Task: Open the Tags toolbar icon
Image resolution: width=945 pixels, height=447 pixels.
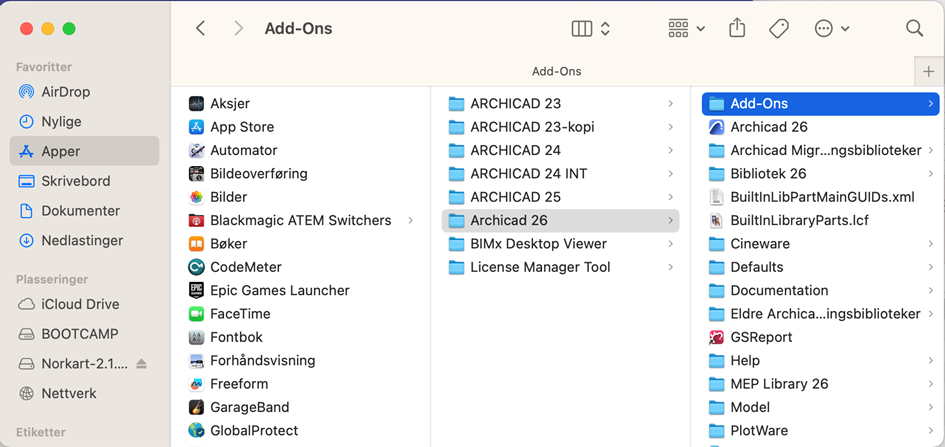Action: (x=779, y=28)
